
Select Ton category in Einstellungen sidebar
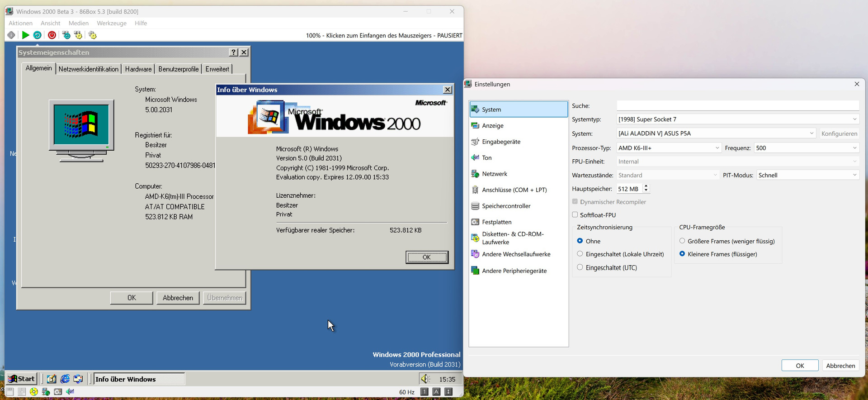click(519, 158)
